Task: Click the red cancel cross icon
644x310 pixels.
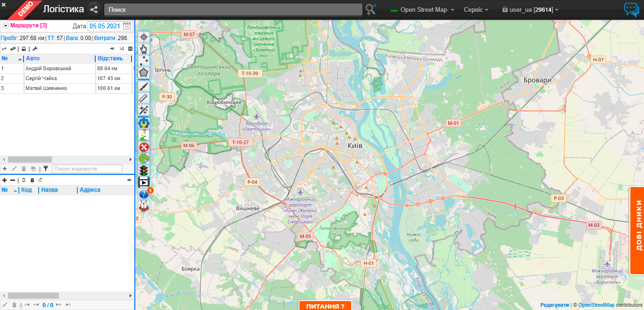Action: click(x=144, y=147)
